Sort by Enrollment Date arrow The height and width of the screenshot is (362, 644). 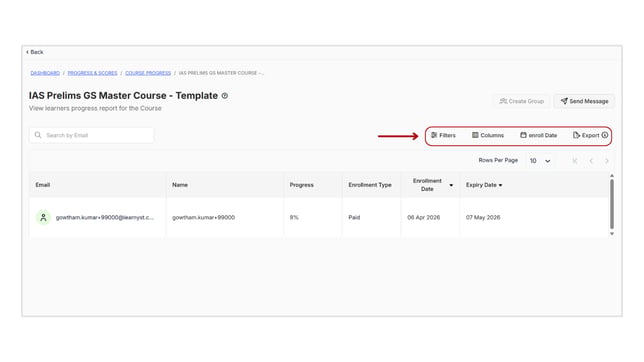click(x=451, y=185)
